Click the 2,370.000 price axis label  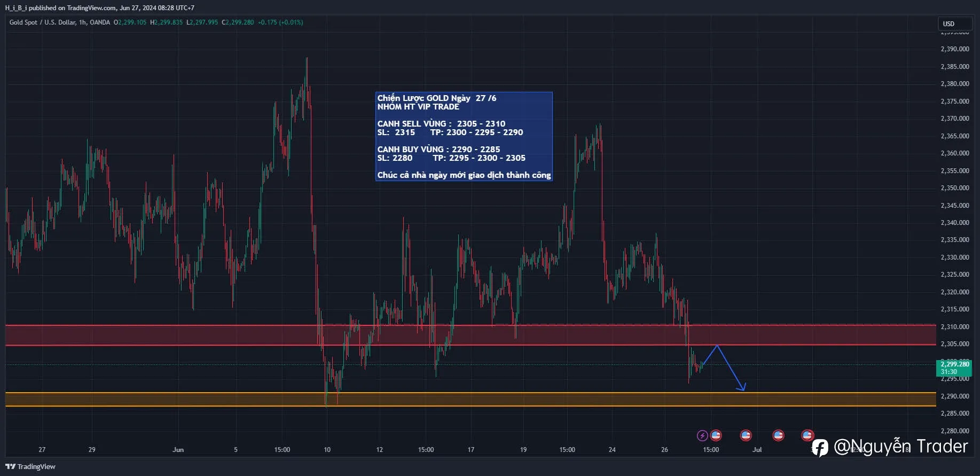coord(955,119)
